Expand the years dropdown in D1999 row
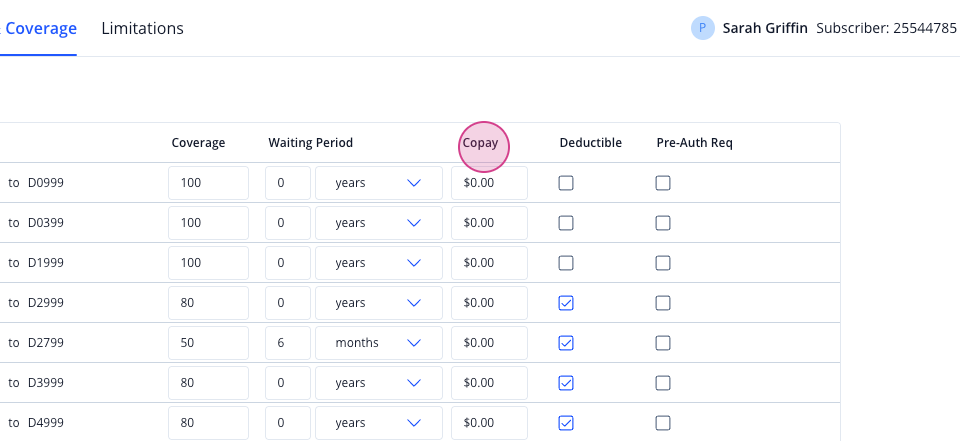 click(379, 263)
